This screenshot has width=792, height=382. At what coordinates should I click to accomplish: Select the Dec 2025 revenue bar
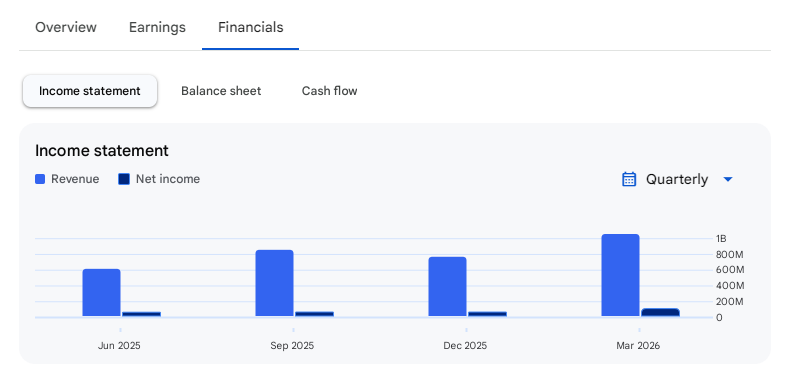coord(448,287)
